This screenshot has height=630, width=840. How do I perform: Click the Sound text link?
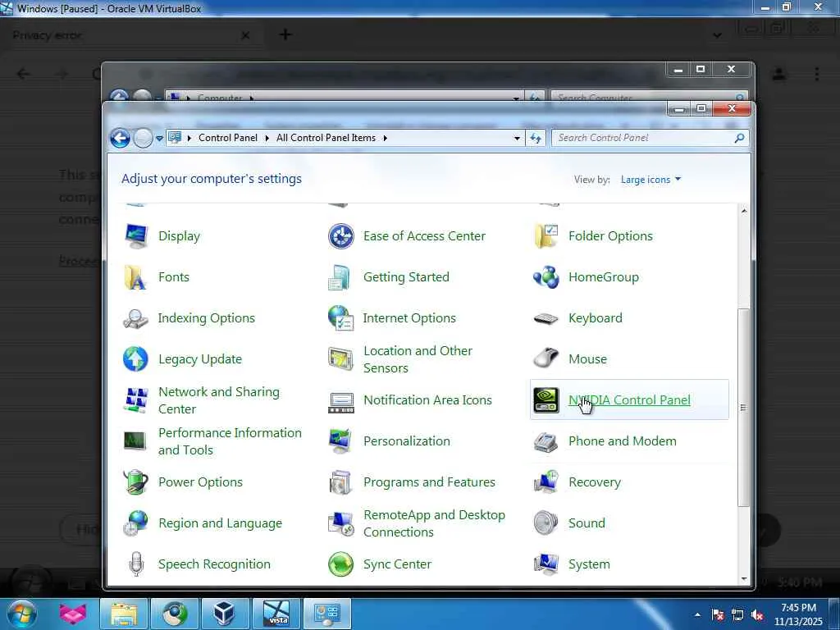587,523
